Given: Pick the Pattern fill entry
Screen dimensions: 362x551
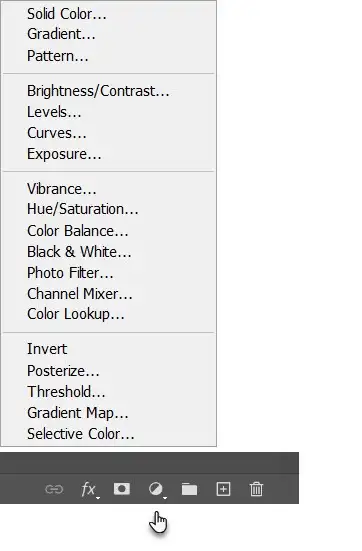Looking at the screenshot, I should [58, 56].
